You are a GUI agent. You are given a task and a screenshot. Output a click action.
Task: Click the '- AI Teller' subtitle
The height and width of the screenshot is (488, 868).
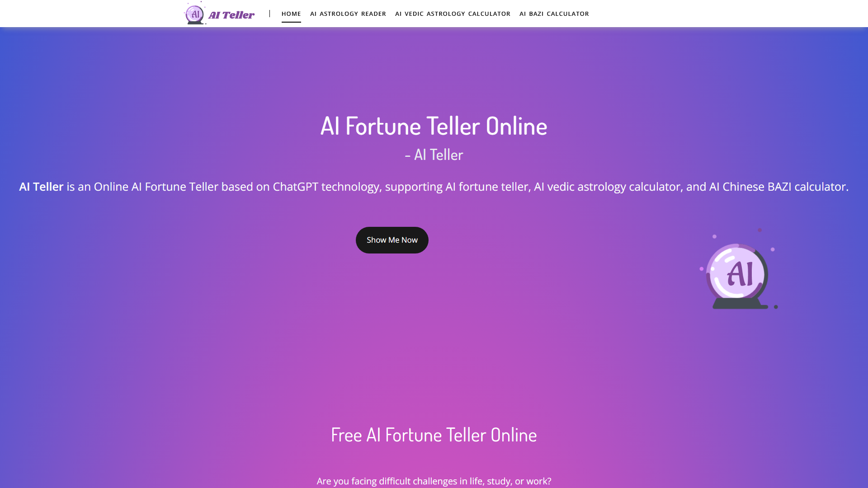(434, 155)
